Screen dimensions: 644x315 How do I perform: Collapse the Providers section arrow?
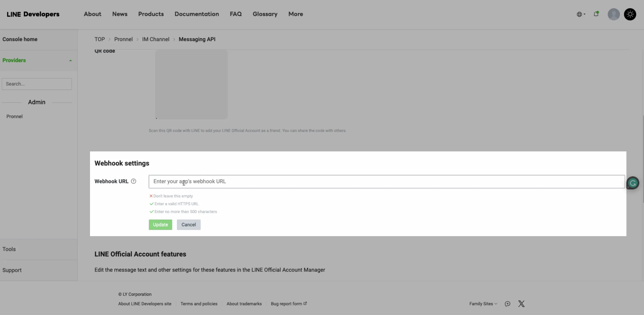[71, 60]
